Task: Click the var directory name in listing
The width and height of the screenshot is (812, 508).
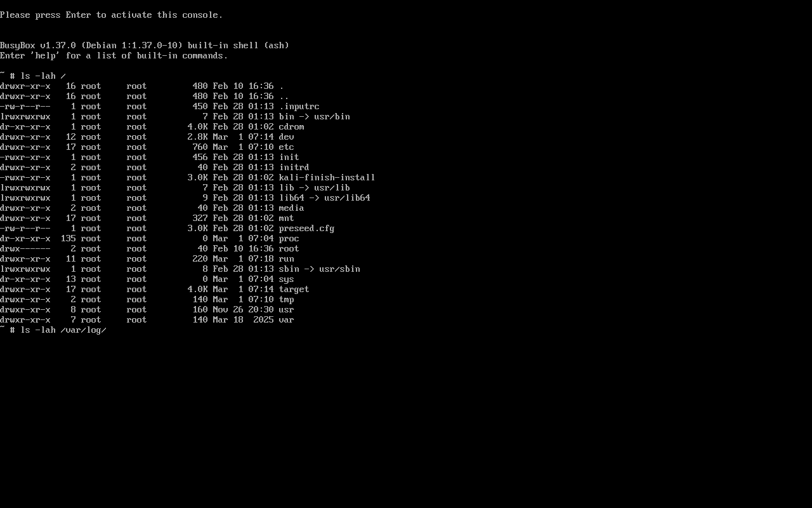Action: click(286, 320)
